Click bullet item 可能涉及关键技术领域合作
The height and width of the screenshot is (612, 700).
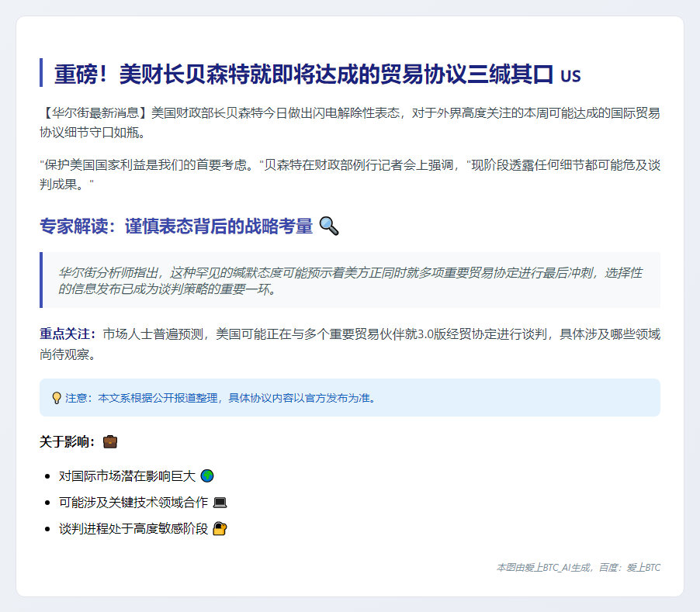[133, 503]
